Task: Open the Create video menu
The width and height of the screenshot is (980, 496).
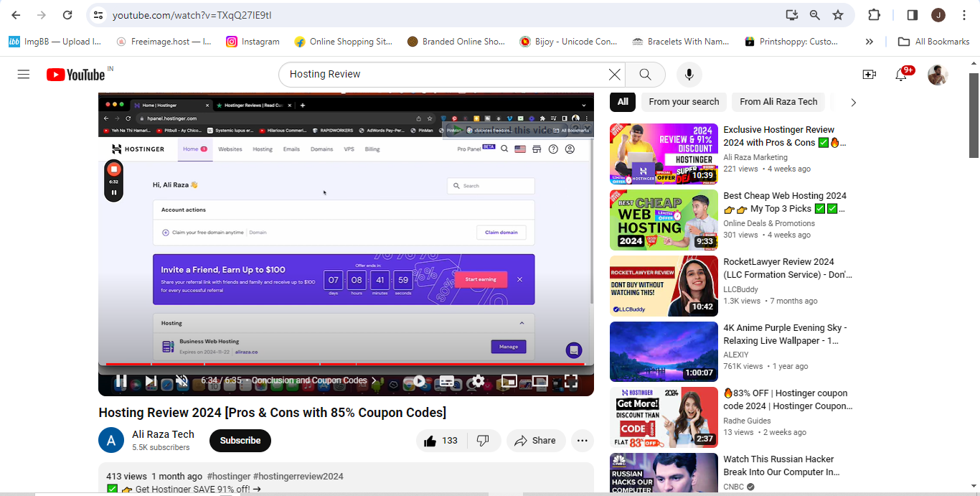Action: click(869, 75)
